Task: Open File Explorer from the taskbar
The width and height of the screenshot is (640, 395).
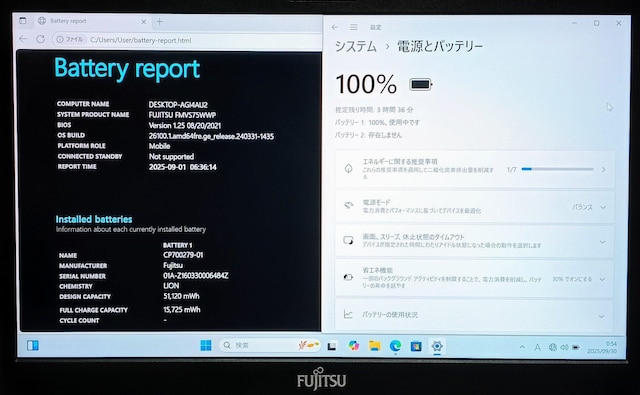Action: (374, 346)
